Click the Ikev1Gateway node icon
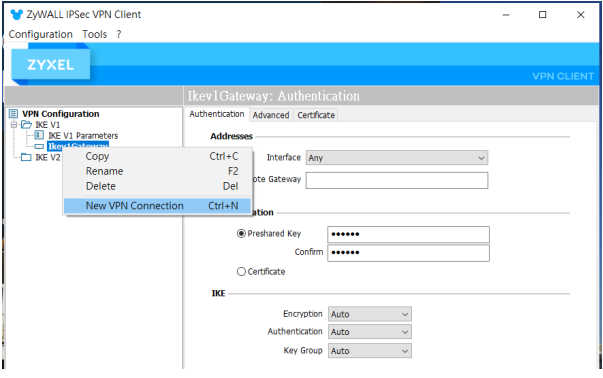This screenshot has height=378, width=603. (x=39, y=146)
